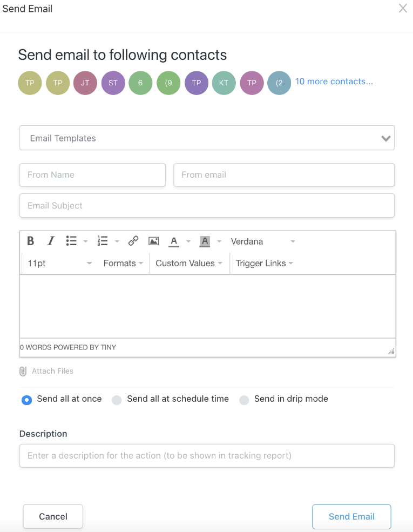This screenshot has height=532, width=413.
Task: Open the Verdana font family dropdown
Action: 263,241
